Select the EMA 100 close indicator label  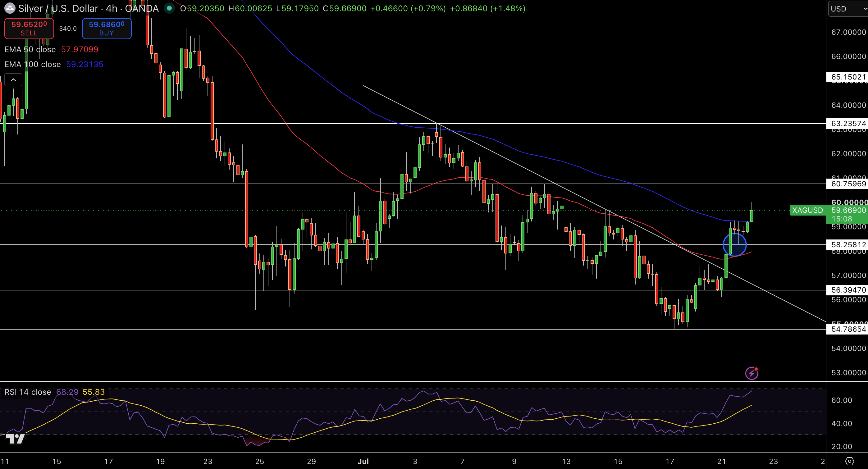point(33,64)
